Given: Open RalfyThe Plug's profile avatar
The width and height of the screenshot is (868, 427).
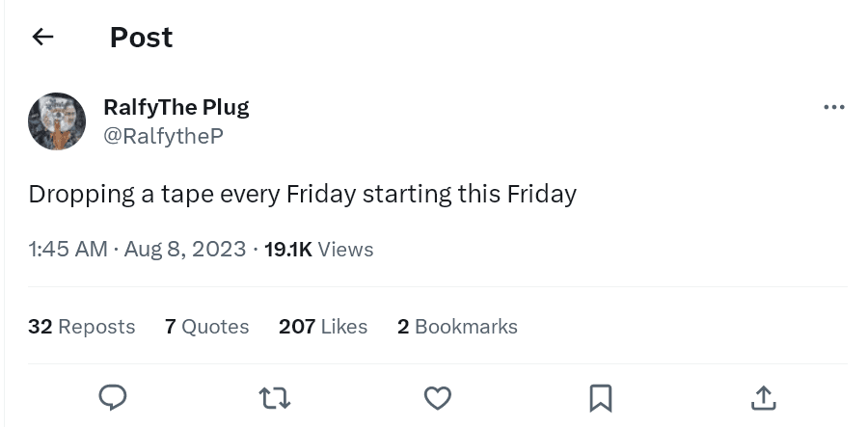Looking at the screenshot, I should [x=57, y=121].
